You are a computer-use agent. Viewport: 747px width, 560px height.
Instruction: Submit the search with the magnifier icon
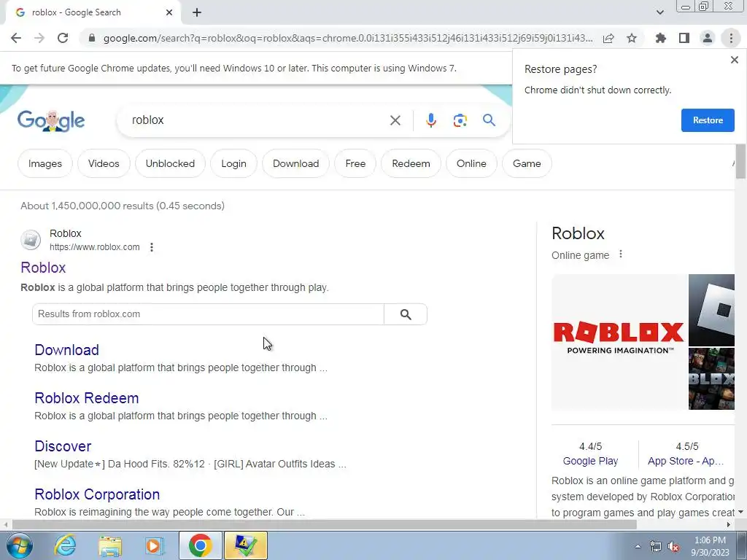pyautogui.click(x=489, y=120)
